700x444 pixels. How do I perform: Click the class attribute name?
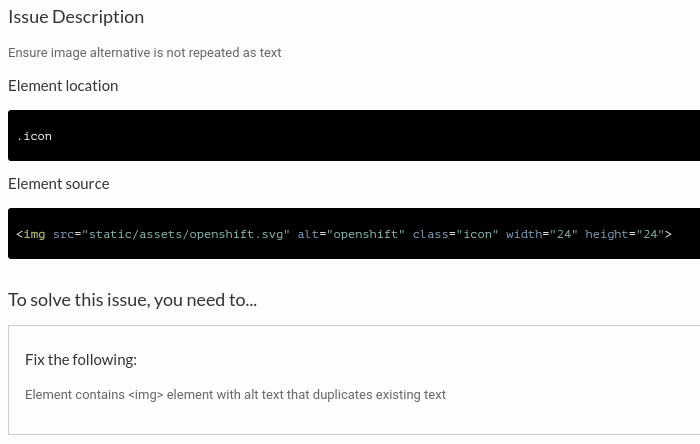[x=430, y=234]
